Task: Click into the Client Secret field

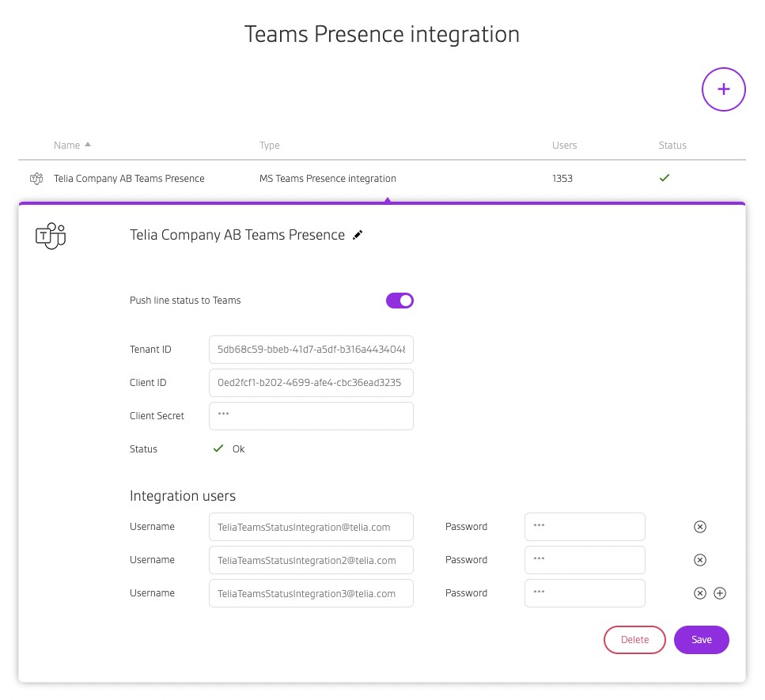Action: tap(311, 415)
